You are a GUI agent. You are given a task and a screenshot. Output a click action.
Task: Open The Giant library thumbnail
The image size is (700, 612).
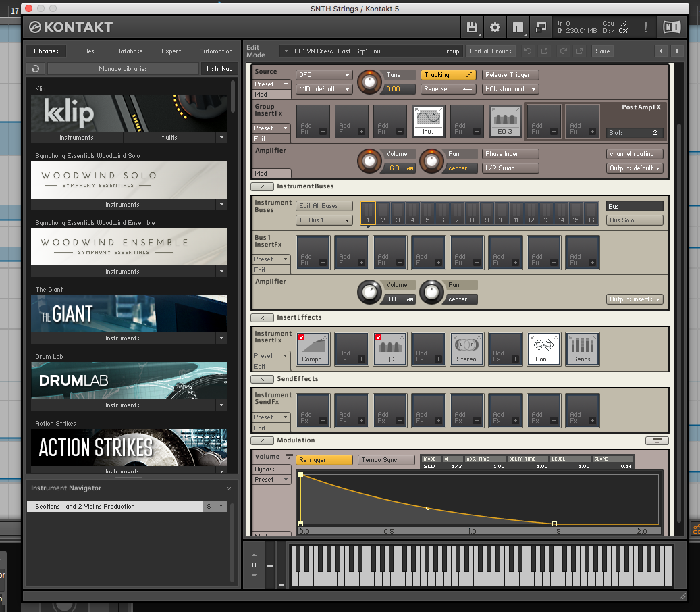(129, 313)
